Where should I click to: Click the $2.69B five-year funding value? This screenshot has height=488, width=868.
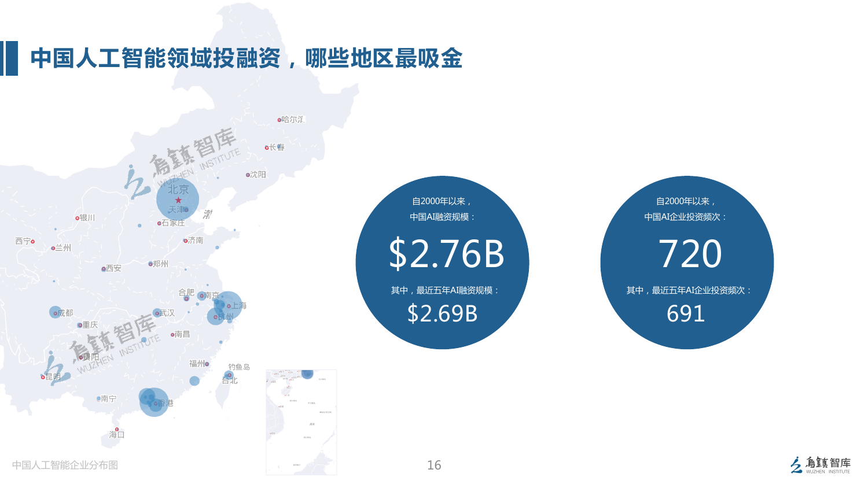click(x=442, y=313)
